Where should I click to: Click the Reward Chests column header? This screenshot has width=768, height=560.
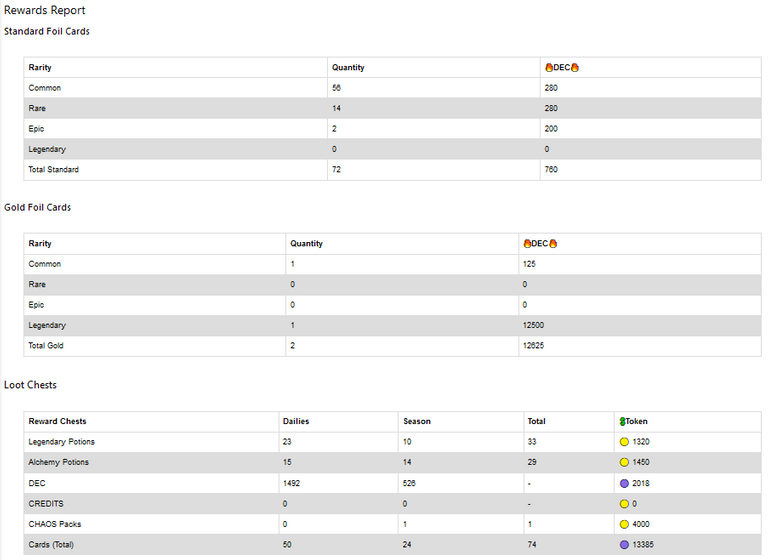(x=57, y=421)
